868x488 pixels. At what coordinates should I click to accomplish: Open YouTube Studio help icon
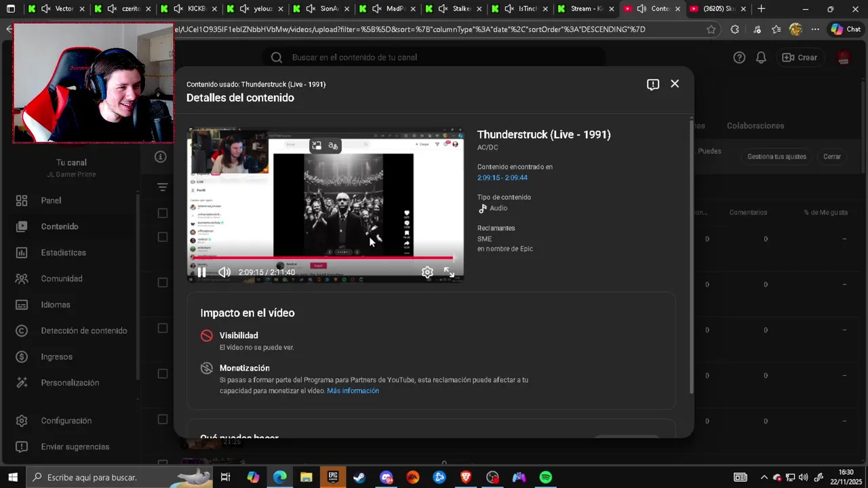pyautogui.click(x=739, y=58)
